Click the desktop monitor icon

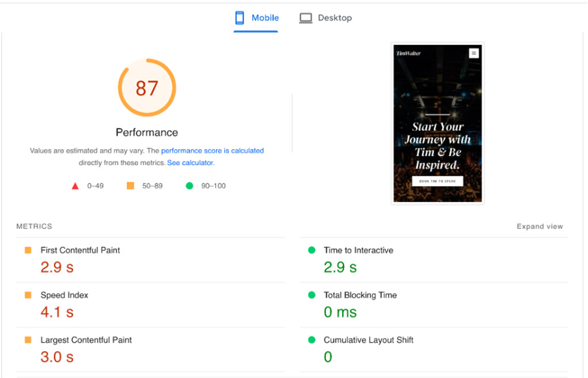pos(305,18)
